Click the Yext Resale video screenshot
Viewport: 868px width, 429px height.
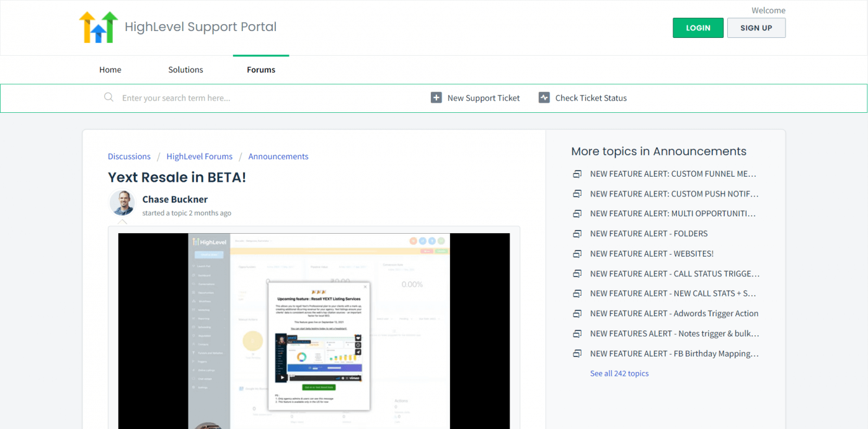(x=314, y=331)
